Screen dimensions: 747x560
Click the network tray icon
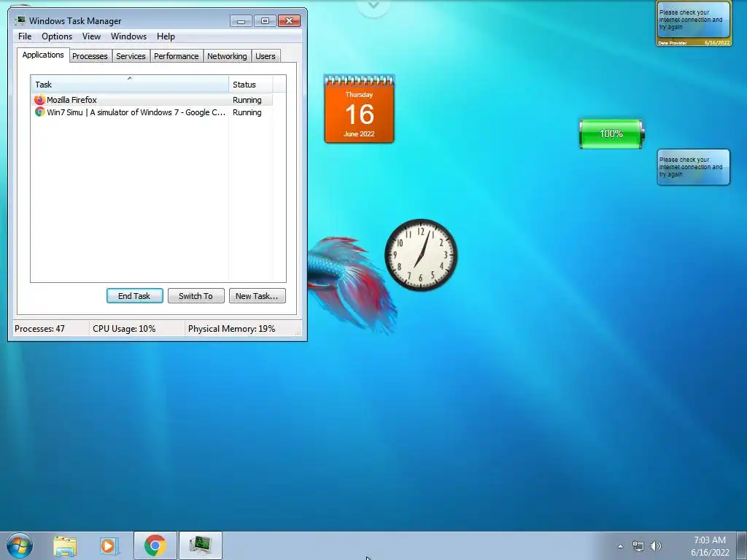[638, 546]
